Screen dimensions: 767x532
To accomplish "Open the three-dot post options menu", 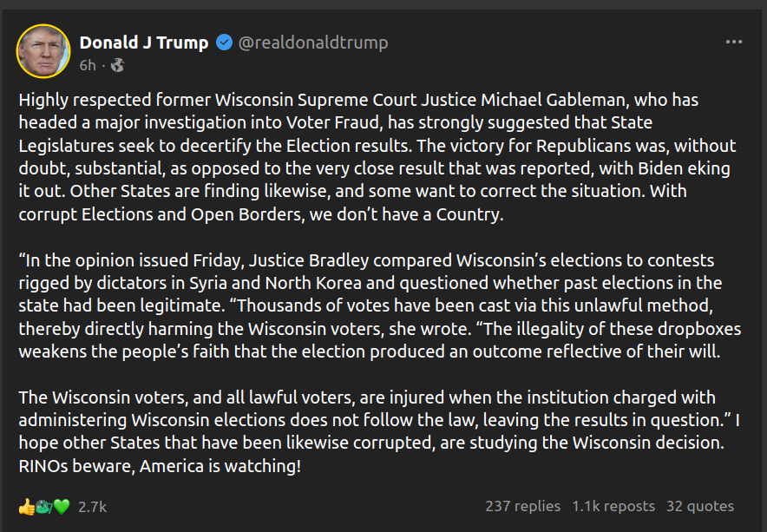I will [734, 42].
